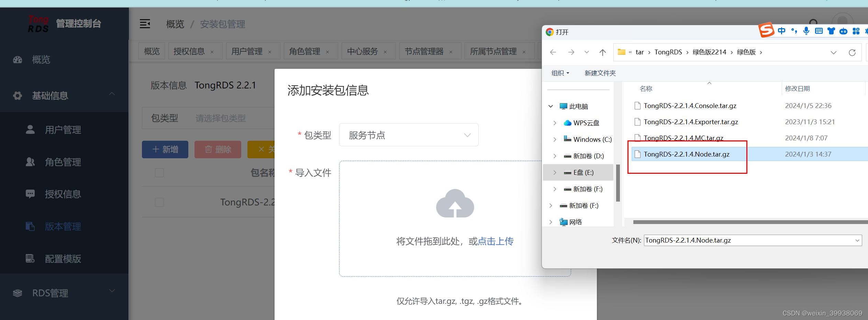Click the Sogou microphone voice input icon
The image size is (868, 320).
coord(806,31)
